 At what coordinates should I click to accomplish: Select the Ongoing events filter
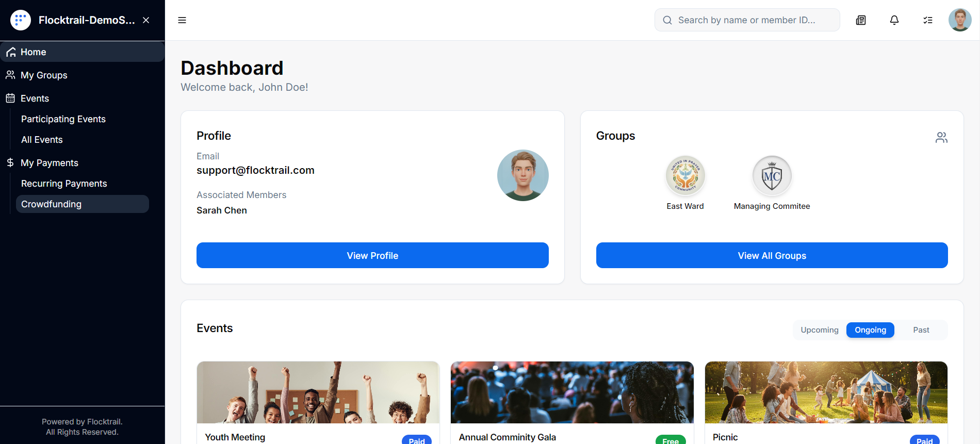[870, 330]
